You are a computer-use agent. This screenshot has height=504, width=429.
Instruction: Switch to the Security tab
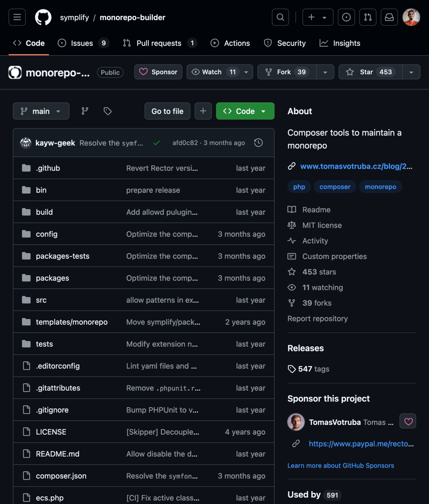coord(285,43)
